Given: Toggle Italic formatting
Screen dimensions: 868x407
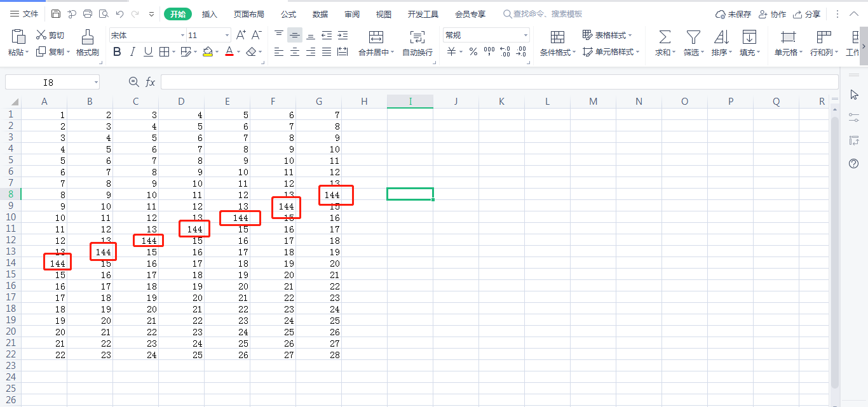Looking at the screenshot, I should [x=132, y=52].
